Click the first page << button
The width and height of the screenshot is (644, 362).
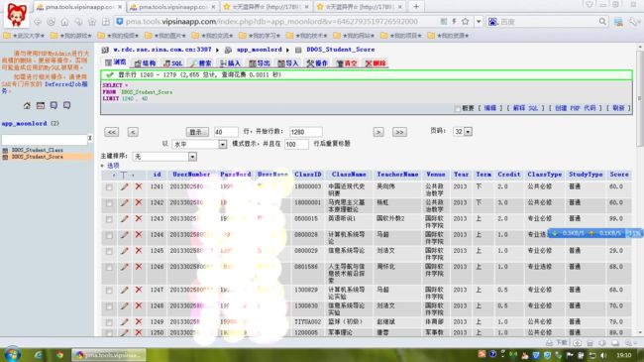[x=111, y=132]
